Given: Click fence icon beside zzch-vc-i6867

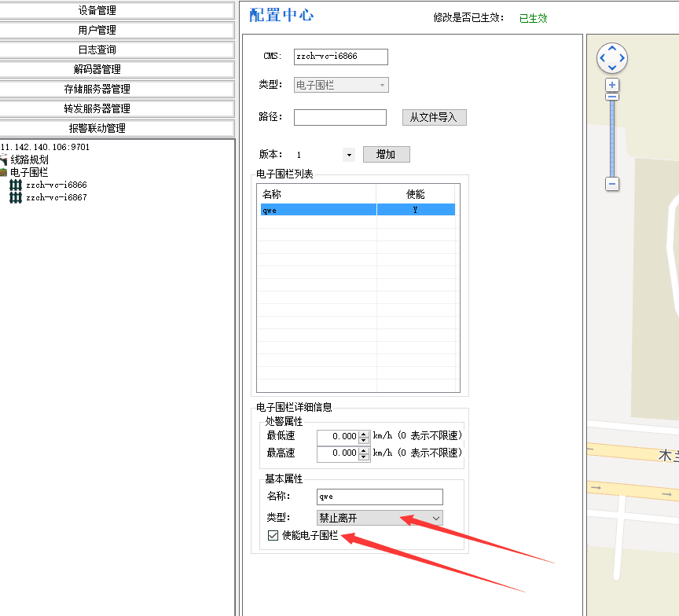Looking at the screenshot, I should click(x=16, y=198).
